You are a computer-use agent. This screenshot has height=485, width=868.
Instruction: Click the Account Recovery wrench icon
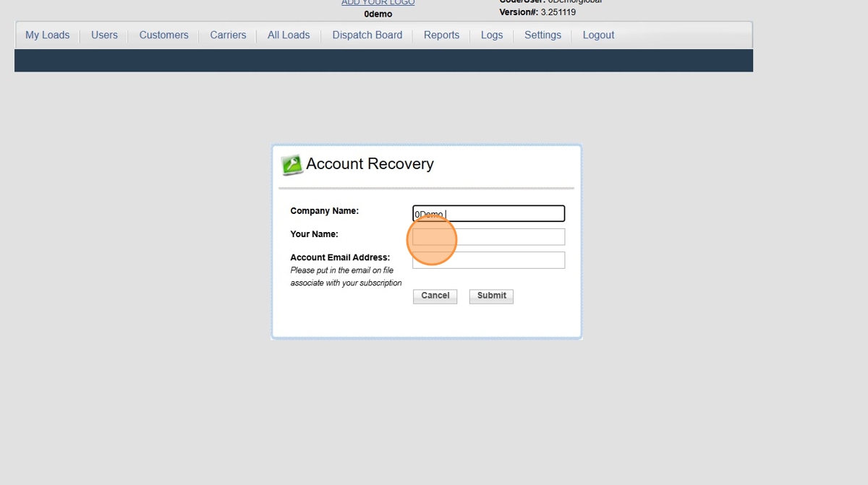[x=292, y=165]
